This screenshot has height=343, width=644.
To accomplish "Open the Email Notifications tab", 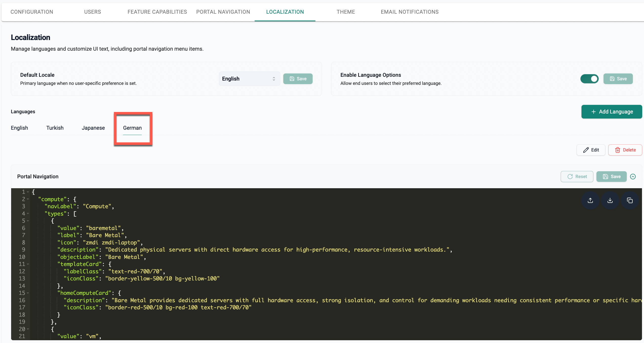I will tap(409, 12).
